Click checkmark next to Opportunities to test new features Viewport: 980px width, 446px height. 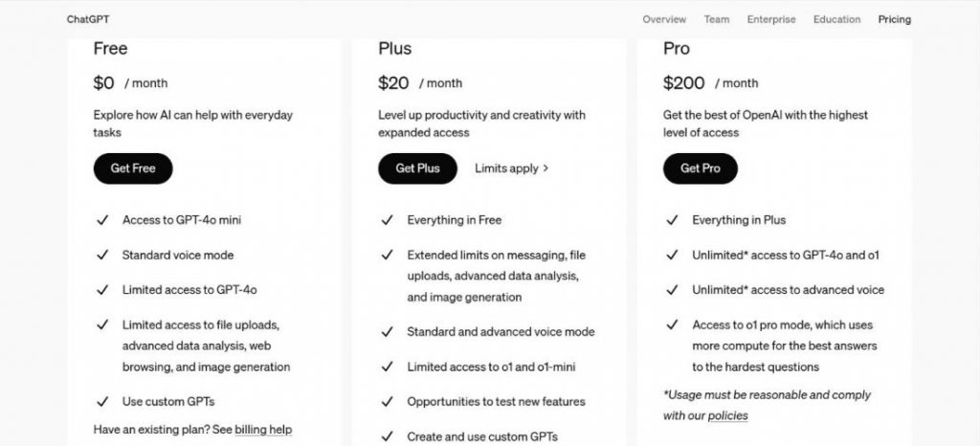[388, 402]
